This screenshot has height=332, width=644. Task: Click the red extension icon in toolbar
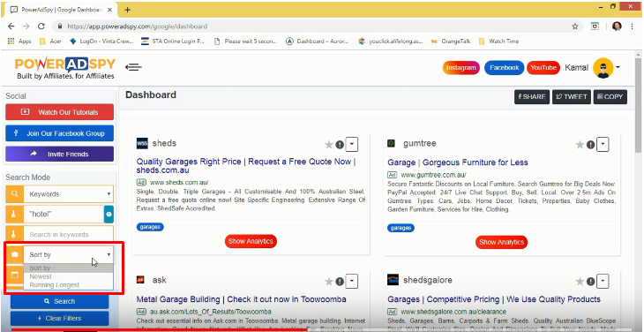coord(595,26)
